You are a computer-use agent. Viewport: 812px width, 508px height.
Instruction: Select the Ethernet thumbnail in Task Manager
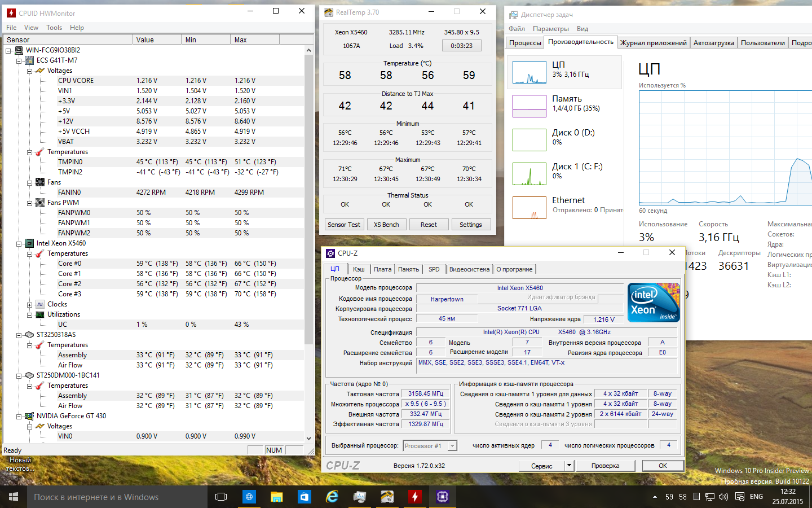[x=529, y=207]
